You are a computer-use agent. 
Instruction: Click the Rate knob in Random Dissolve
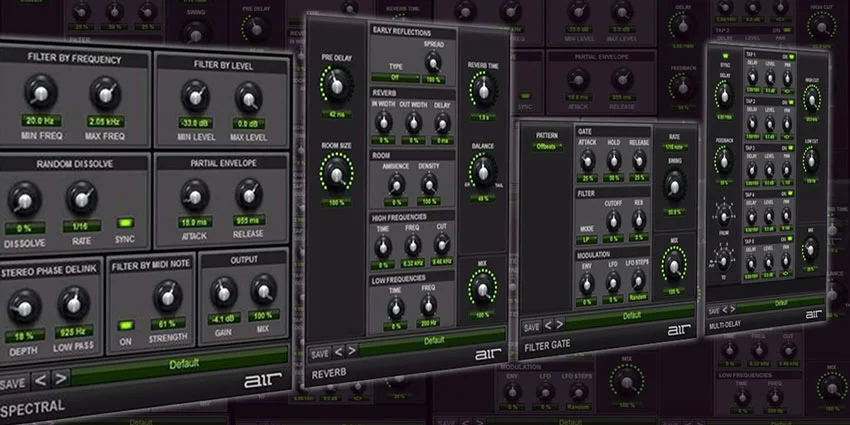[82, 198]
